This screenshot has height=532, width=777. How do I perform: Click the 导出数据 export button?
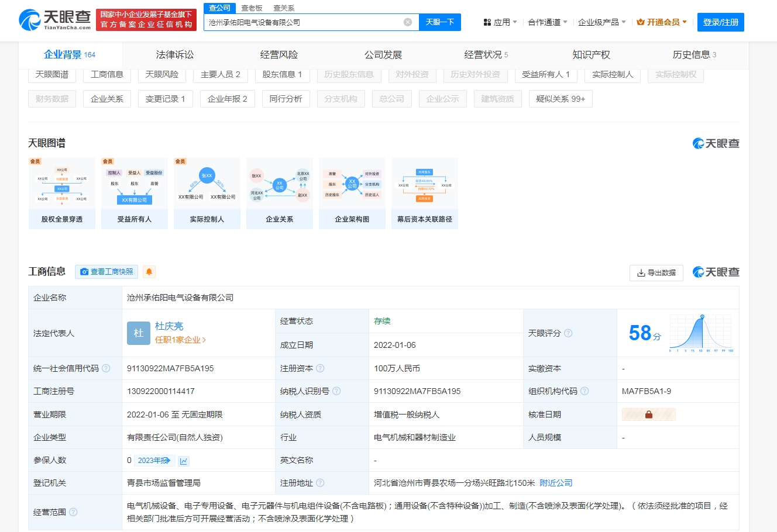click(x=656, y=272)
